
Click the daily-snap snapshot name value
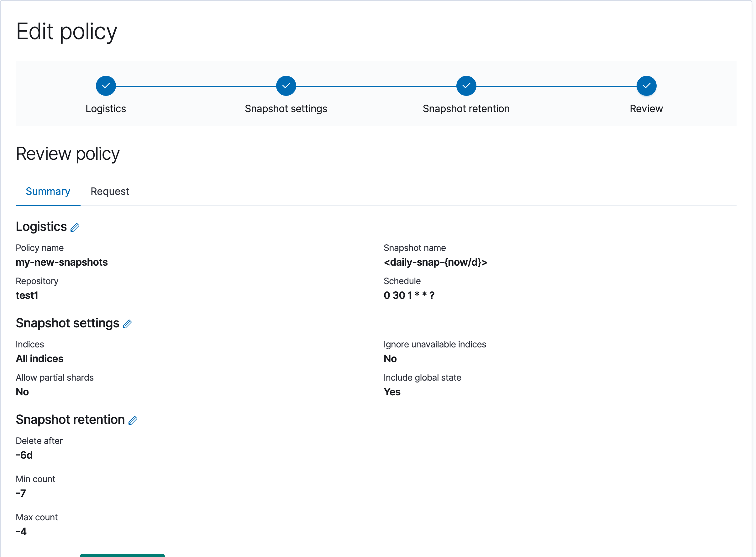(x=435, y=262)
